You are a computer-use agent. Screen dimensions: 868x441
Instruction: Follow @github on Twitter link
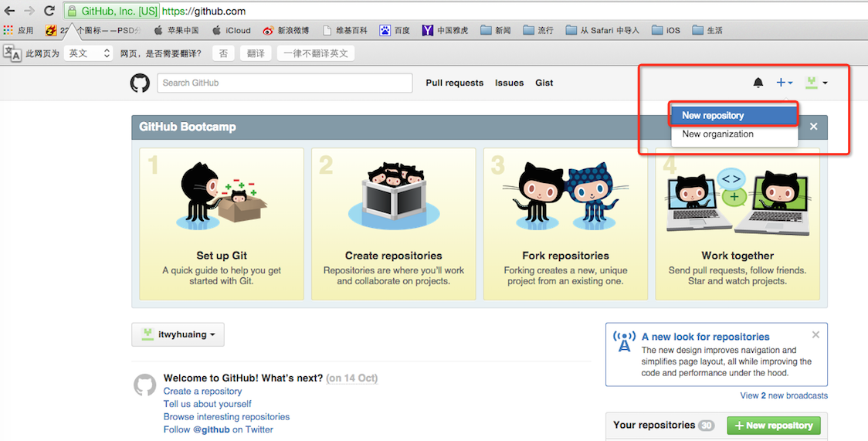[x=218, y=429]
